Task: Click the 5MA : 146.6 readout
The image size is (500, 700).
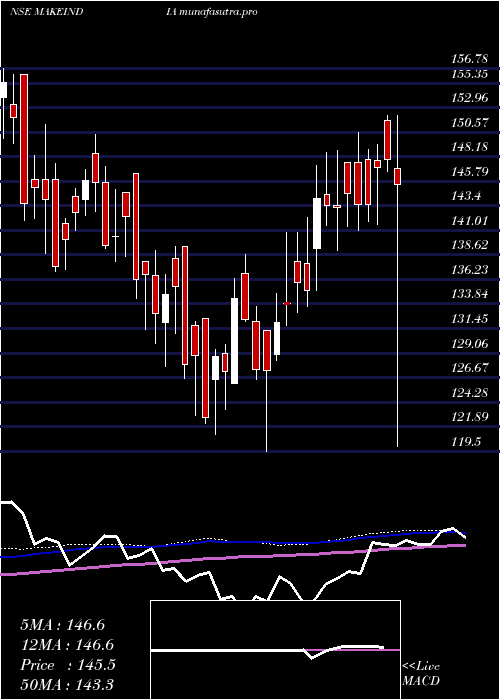Action: click(x=63, y=625)
